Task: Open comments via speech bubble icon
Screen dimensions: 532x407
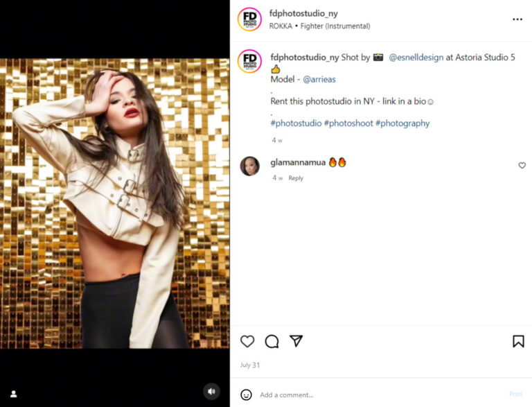Action: pos(272,341)
